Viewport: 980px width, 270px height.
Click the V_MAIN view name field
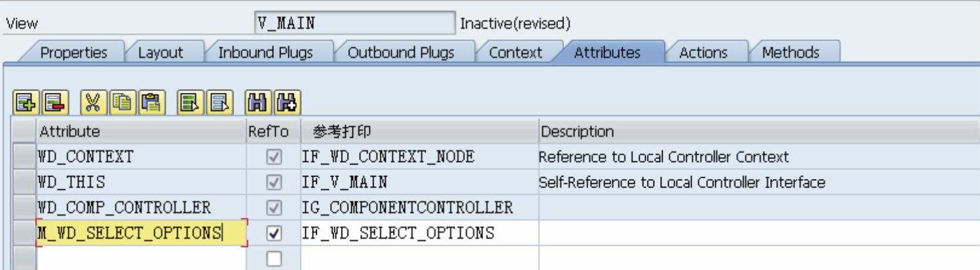(354, 24)
